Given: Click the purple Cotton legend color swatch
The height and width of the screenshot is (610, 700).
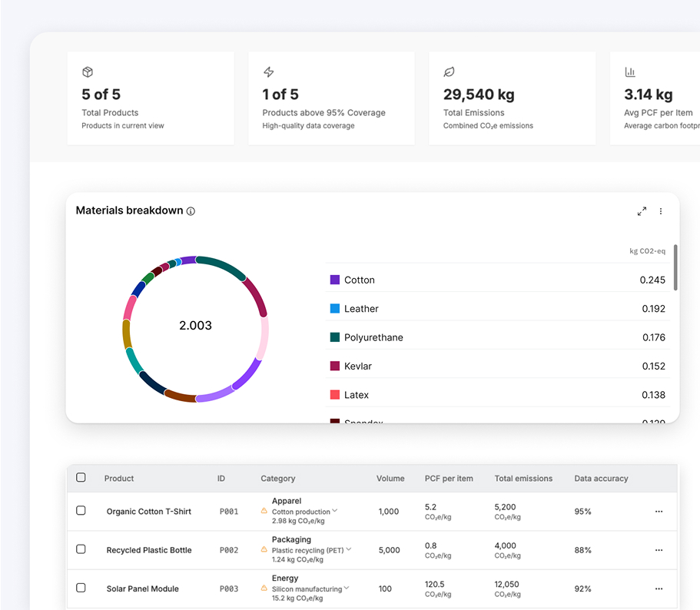Looking at the screenshot, I should coord(335,280).
